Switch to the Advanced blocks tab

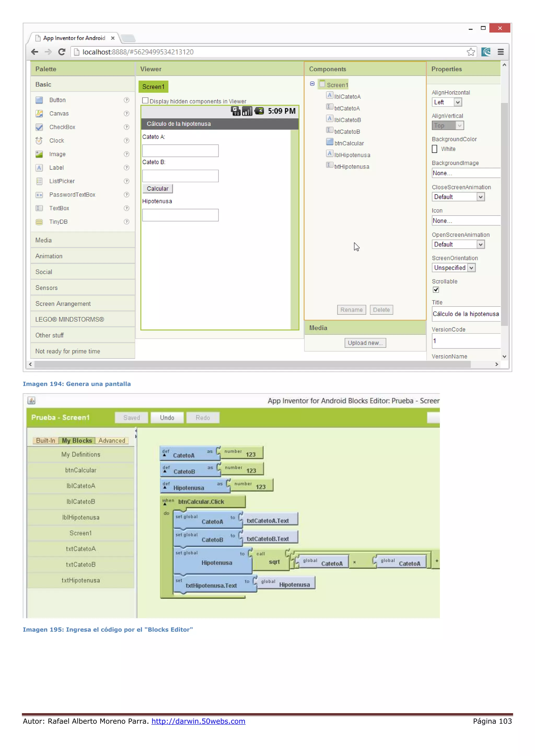tap(112, 441)
